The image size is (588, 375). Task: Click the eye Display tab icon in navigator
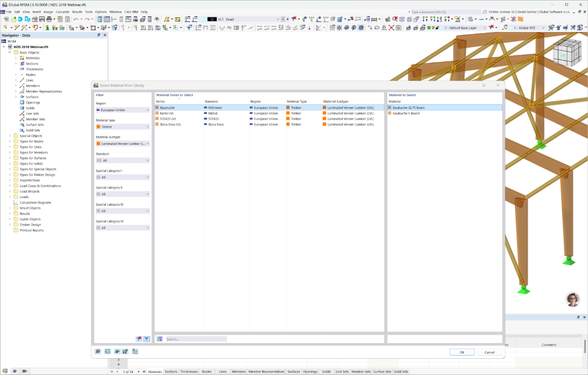(15, 371)
